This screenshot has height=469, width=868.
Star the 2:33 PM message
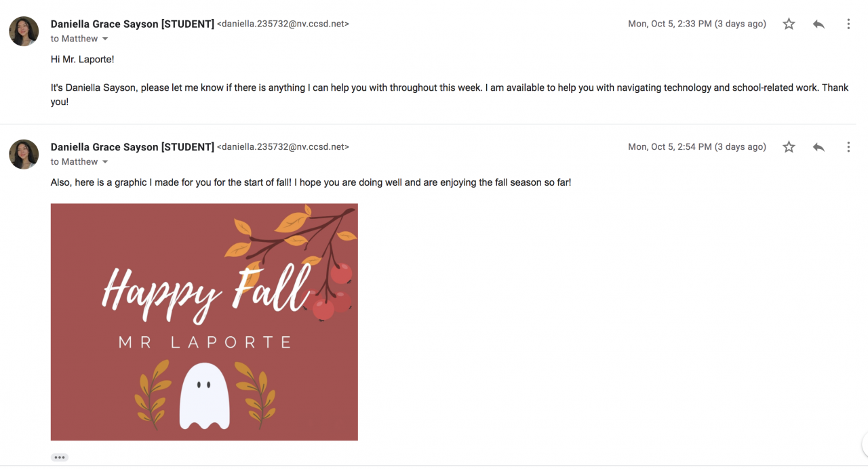[x=789, y=24]
